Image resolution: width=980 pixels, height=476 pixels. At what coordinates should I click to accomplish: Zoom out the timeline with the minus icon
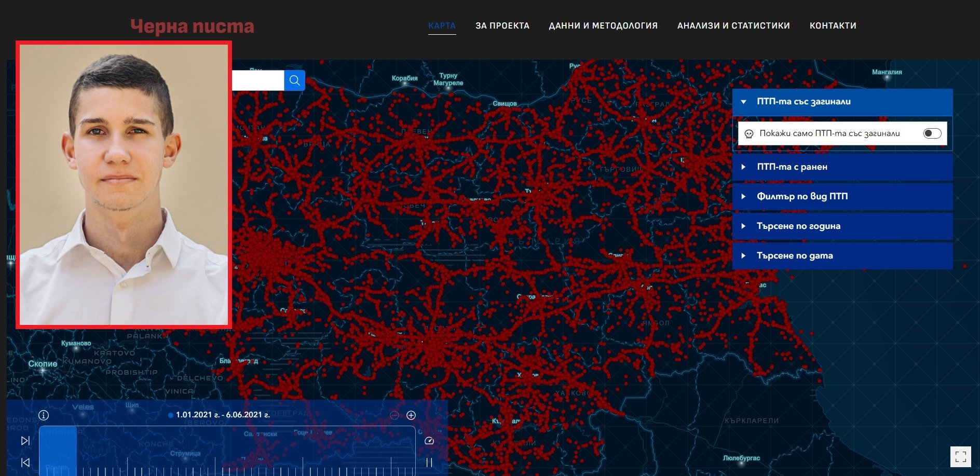(394, 415)
